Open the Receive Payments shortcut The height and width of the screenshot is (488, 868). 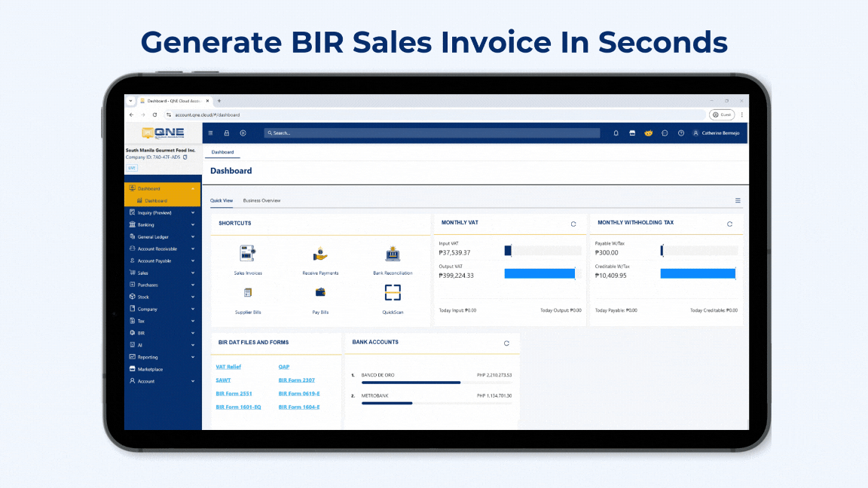pyautogui.click(x=320, y=255)
